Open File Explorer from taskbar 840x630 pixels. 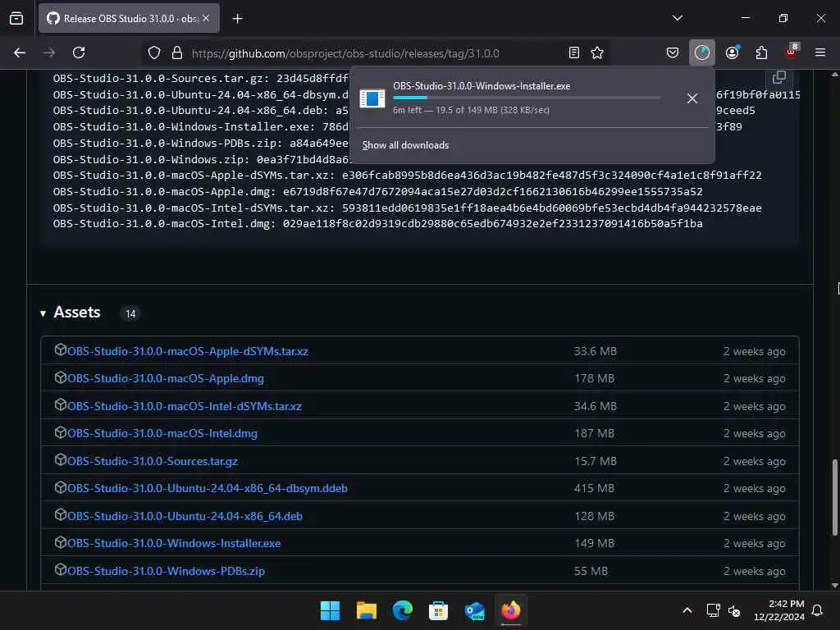tap(367, 610)
